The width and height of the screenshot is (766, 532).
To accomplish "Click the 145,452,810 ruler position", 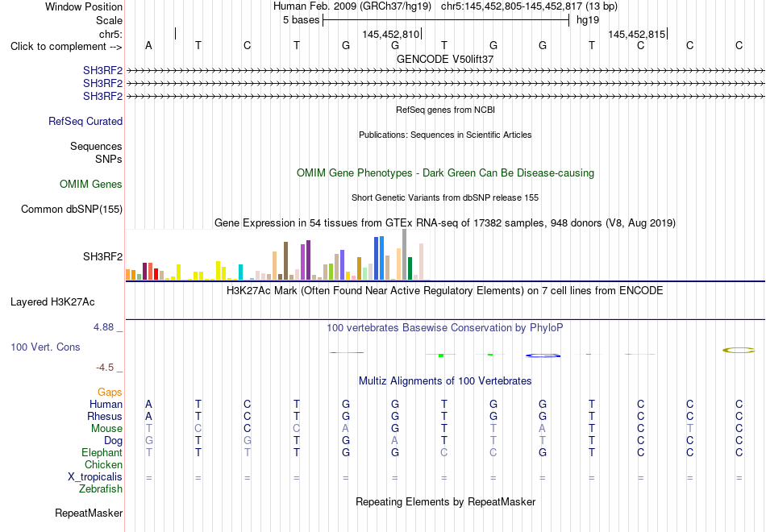I will [391, 34].
